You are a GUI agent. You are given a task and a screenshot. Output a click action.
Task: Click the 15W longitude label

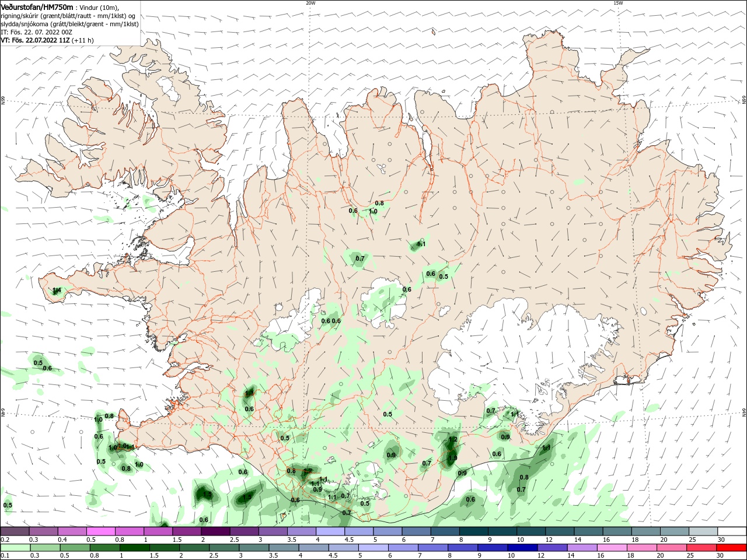click(618, 3)
